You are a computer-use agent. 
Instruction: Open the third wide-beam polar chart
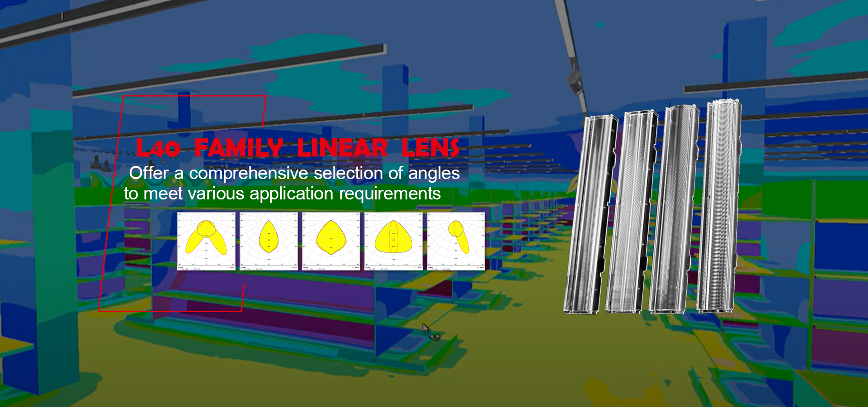[x=331, y=241]
